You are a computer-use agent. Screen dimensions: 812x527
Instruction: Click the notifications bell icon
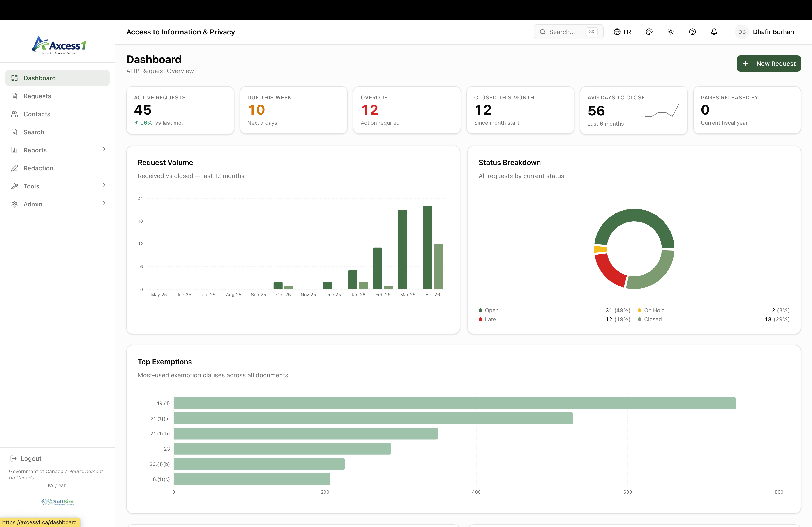(714, 32)
